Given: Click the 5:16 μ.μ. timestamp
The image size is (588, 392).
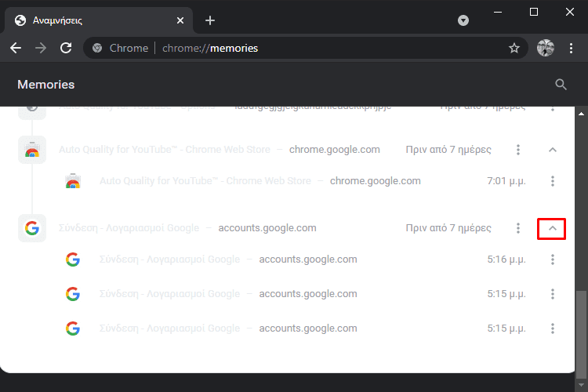Looking at the screenshot, I should pyautogui.click(x=506, y=260).
